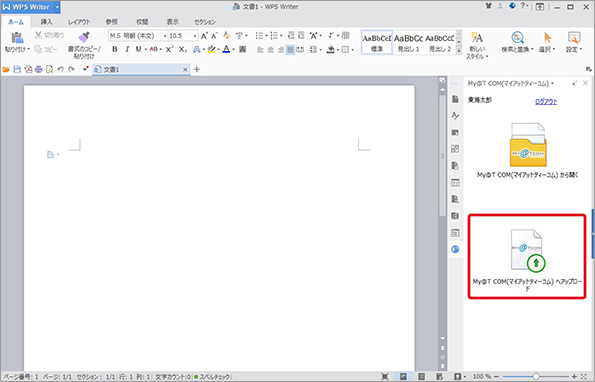Toggle Justify paragraph alignment
595x382 pixels.
tap(290, 49)
